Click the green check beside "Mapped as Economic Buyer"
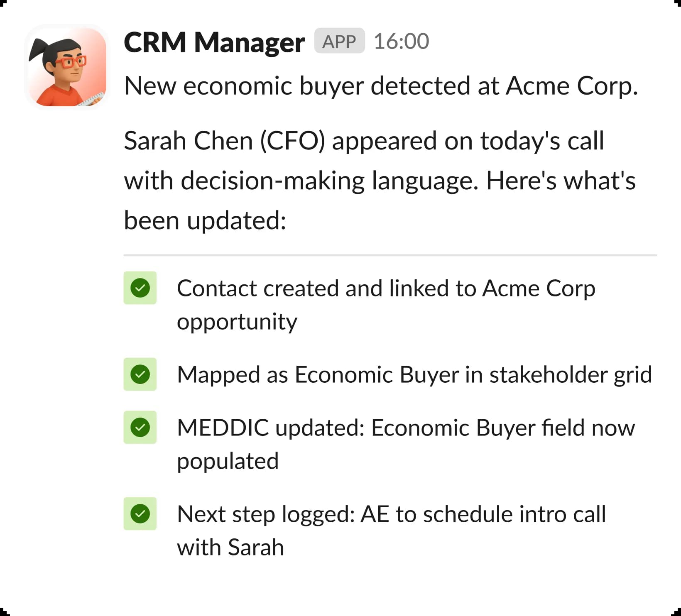 (140, 374)
